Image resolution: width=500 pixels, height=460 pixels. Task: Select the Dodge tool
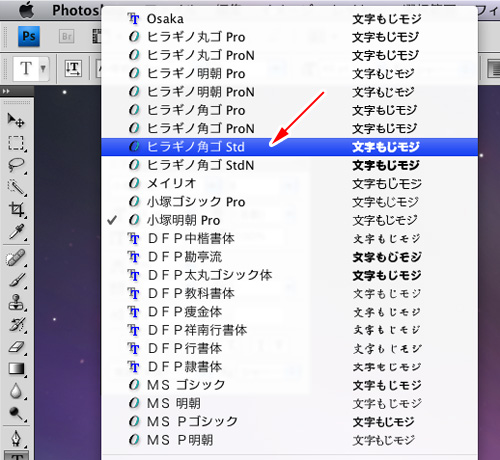pyautogui.click(x=16, y=413)
